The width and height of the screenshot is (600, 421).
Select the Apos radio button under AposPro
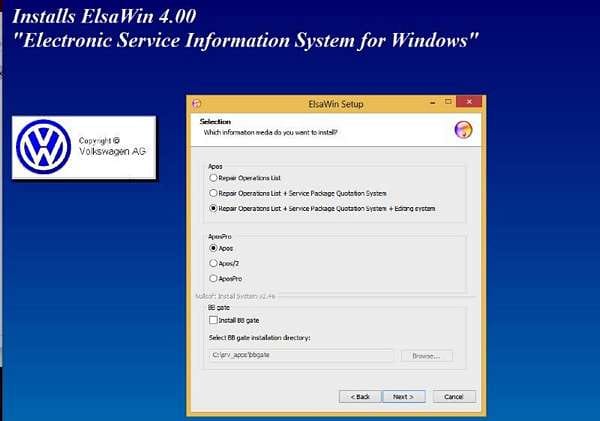click(x=213, y=247)
